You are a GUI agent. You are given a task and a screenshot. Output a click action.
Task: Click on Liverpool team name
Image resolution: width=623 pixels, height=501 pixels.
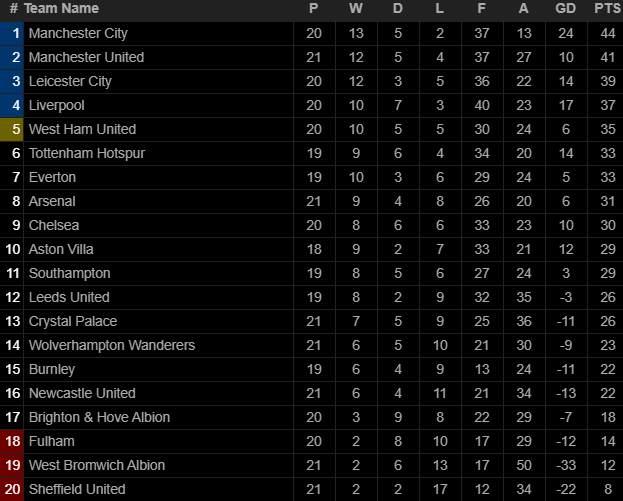56,105
